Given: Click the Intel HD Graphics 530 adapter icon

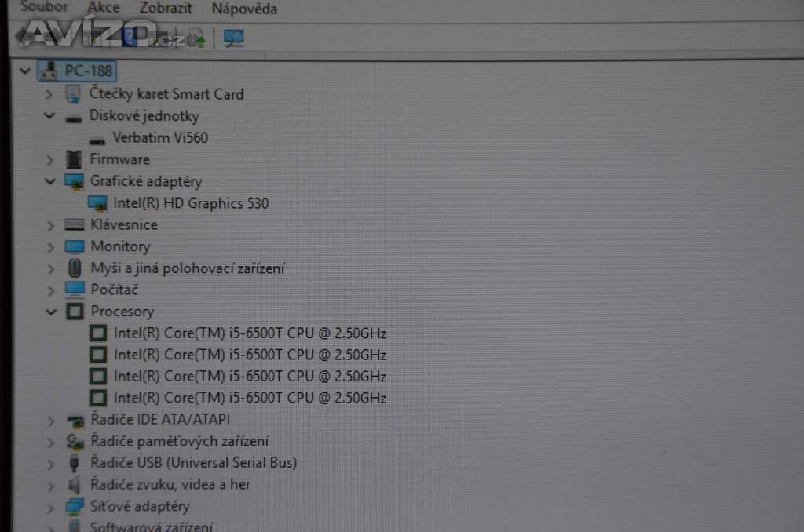Looking at the screenshot, I should 98,203.
